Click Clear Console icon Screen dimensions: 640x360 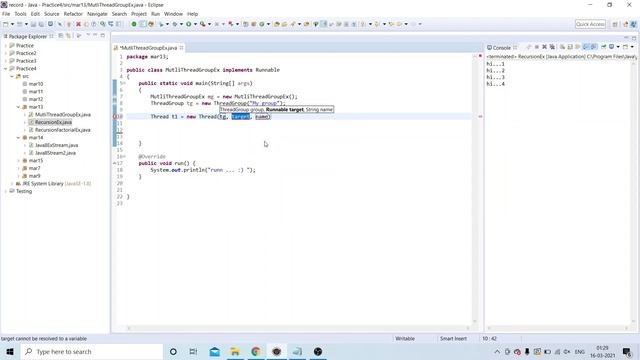562,47
